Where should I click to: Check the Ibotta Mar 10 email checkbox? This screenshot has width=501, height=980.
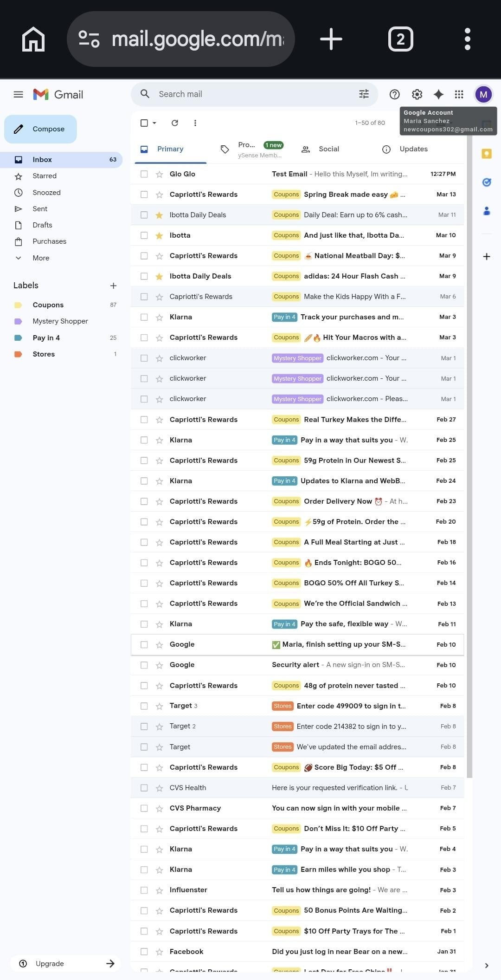(144, 235)
